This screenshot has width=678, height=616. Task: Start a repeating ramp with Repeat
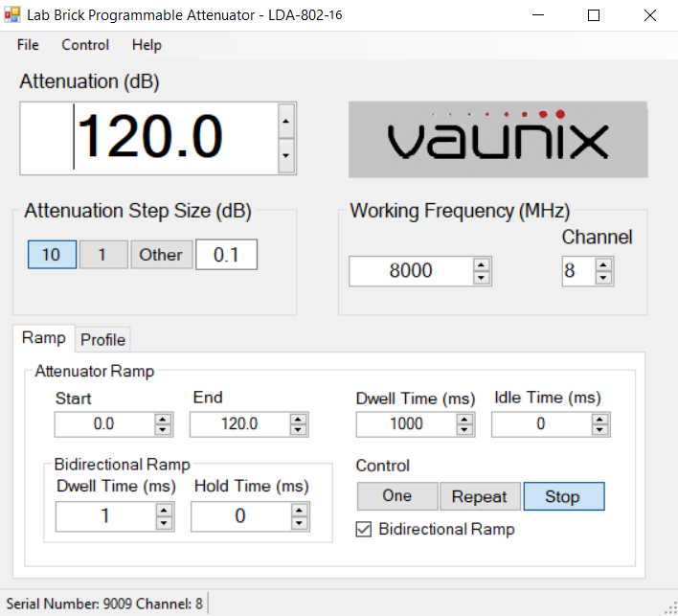[479, 496]
